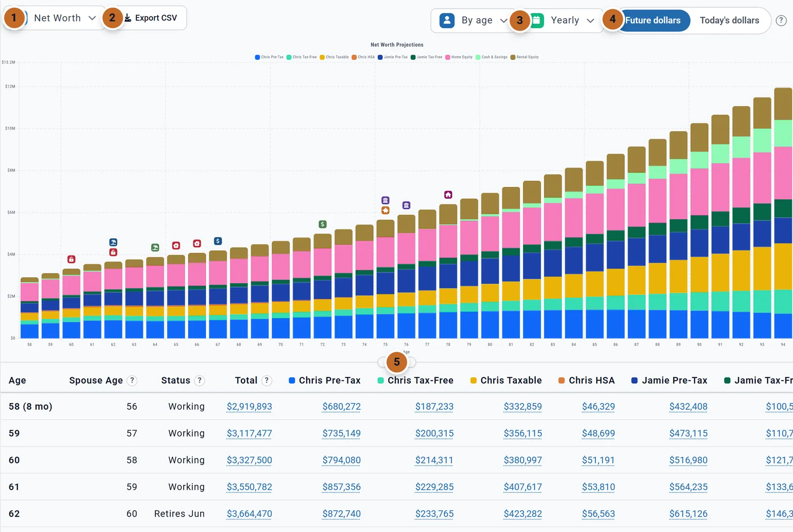Open the Net Worth dropdown
The width and height of the screenshot is (793, 532).
[x=58, y=18]
